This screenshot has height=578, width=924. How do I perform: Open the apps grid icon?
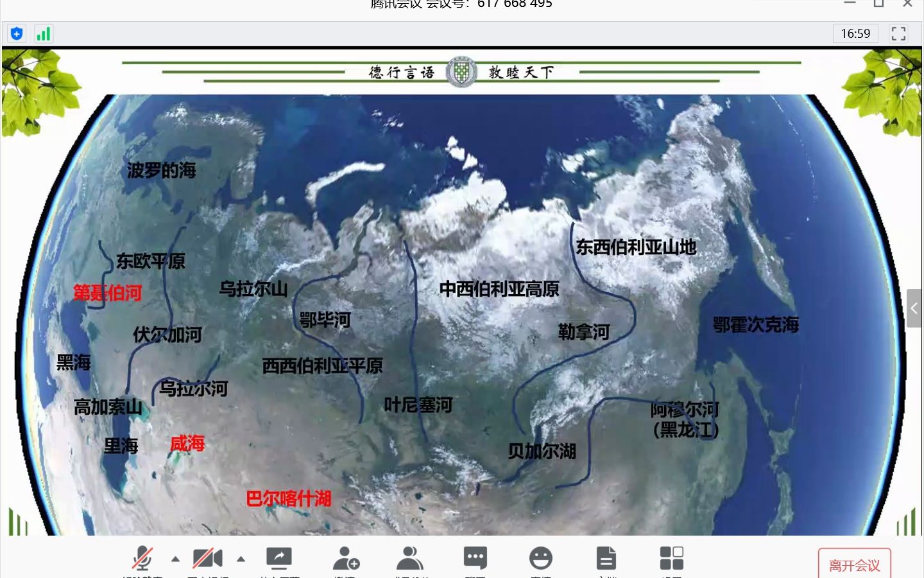pyautogui.click(x=672, y=557)
